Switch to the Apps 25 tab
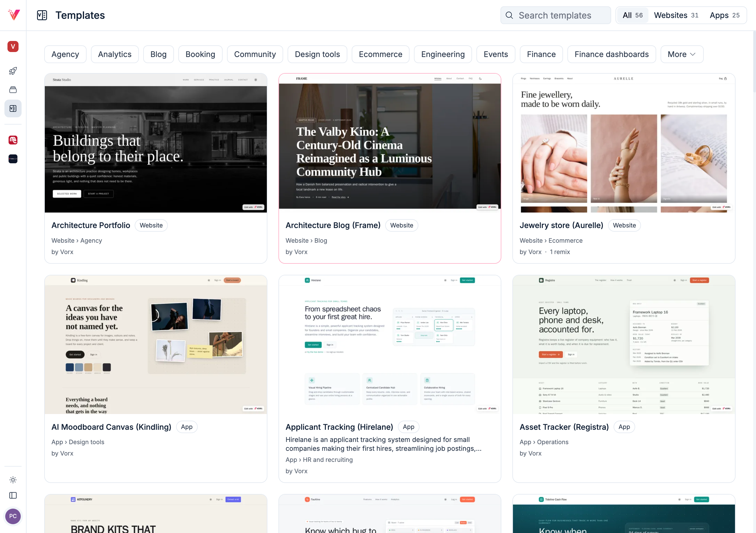756x533 pixels. (x=724, y=15)
